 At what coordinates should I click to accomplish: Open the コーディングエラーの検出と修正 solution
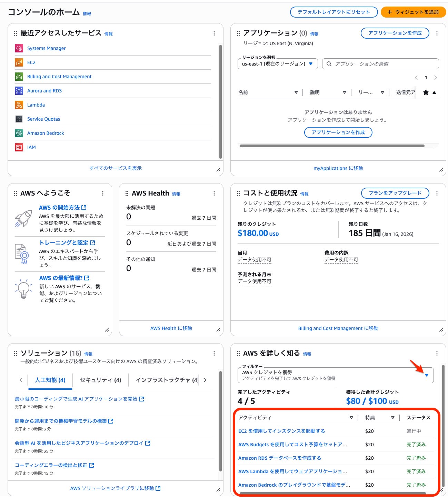(54, 465)
